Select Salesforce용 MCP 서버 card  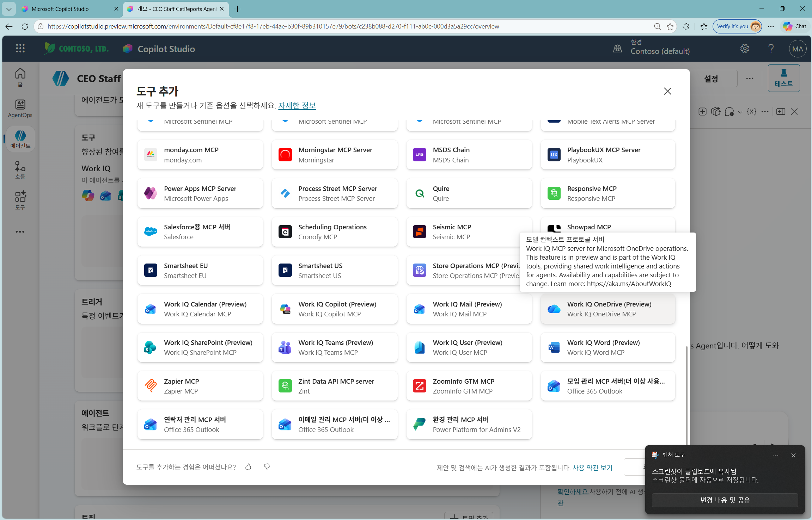pyautogui.click(x=200, y=232)
